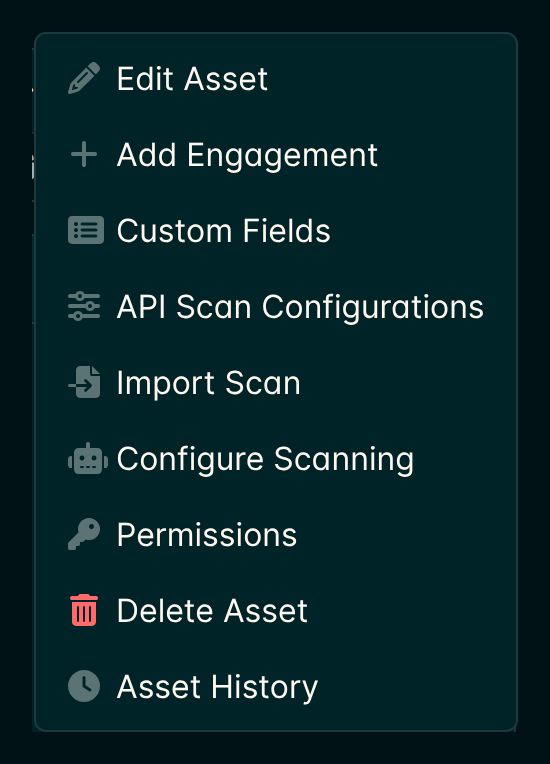Click the key icon next to Permissions

(84, 535)
